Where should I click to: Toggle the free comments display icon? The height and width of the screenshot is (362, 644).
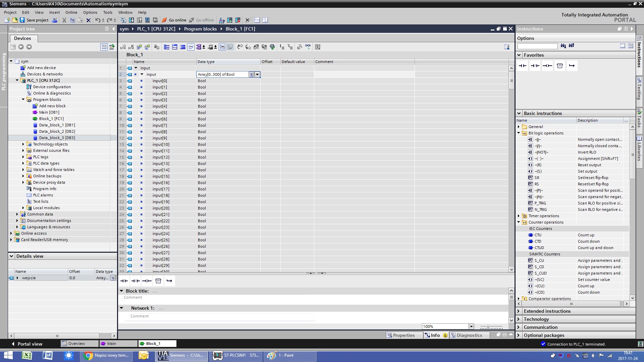191,47
